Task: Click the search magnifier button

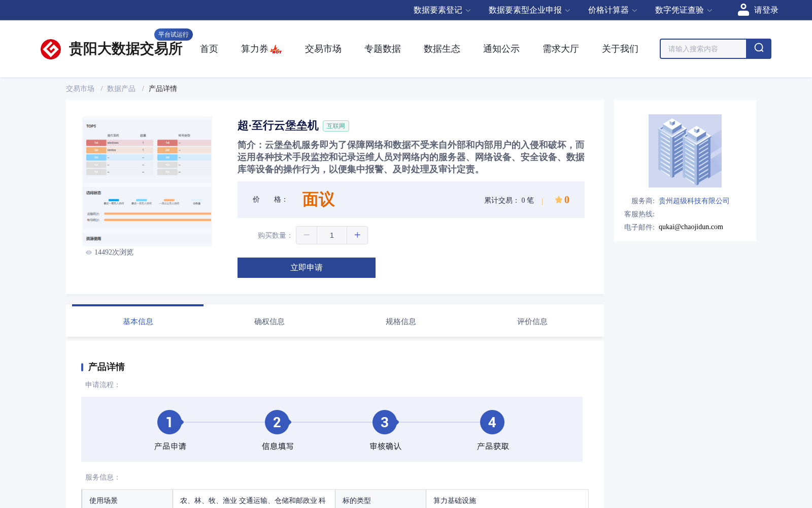Action: pyautogui.click(x=759, y=49)
